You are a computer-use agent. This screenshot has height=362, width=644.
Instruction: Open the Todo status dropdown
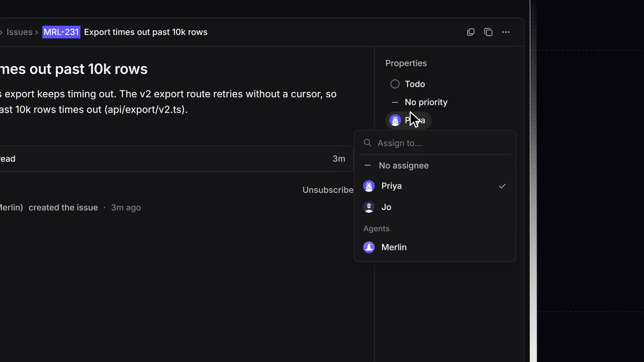tap(408, 84)
